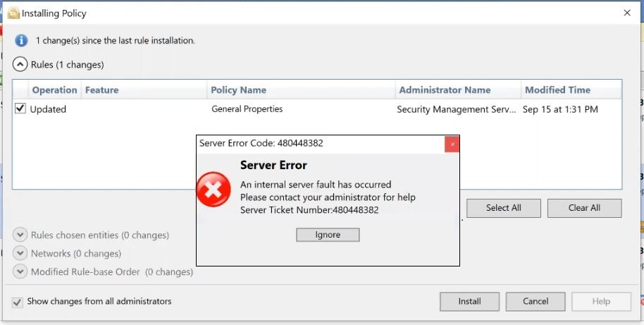This screenshot has width=644, height=325.
Task: Click the Select All button
Action: point(504,208)
